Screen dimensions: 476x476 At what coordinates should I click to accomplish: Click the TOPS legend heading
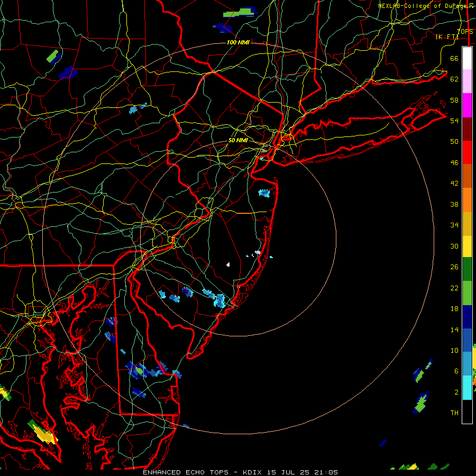465,32
